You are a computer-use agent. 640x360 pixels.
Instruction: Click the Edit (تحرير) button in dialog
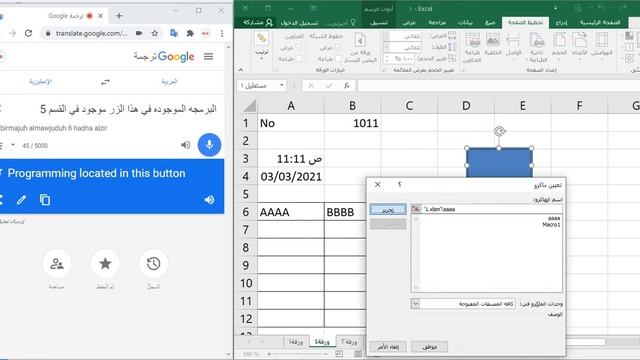[388, 209]
